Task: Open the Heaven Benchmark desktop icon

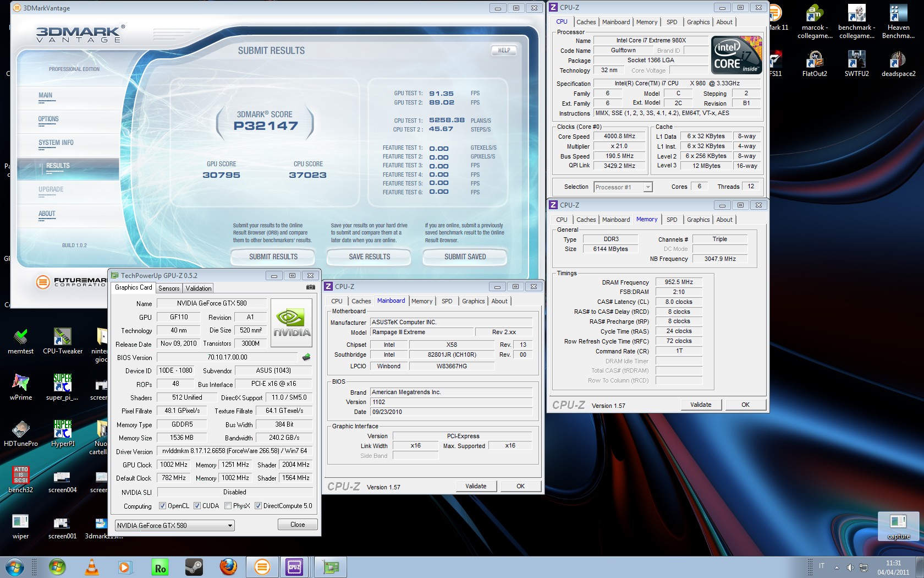Action: [x=898, y=21]
